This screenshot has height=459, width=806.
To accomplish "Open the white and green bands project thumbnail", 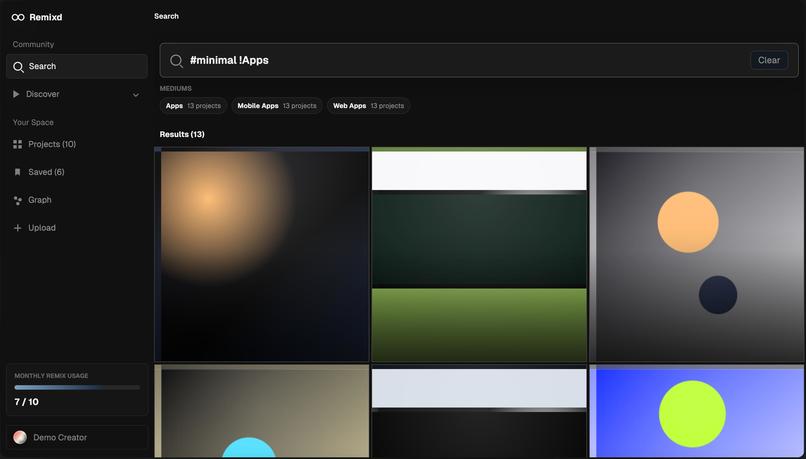I will tap(479, 254).
